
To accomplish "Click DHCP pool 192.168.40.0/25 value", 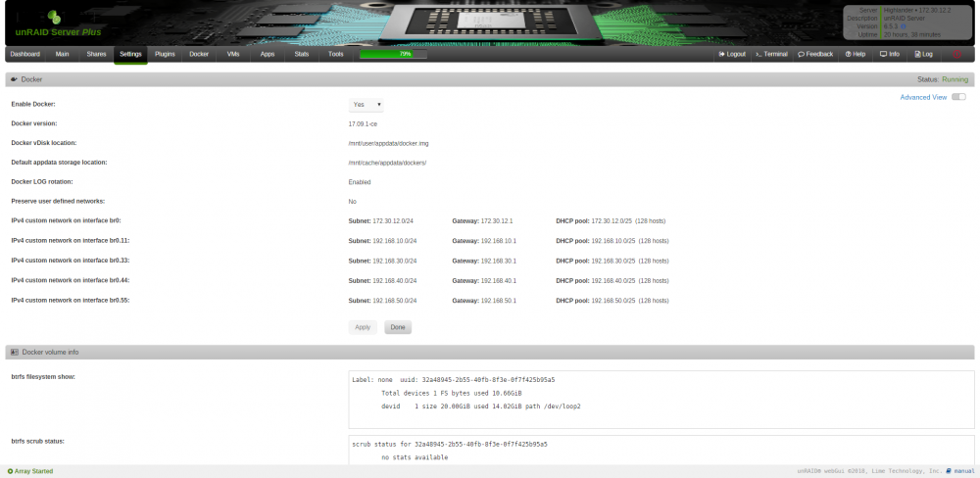I will [613, 280].
